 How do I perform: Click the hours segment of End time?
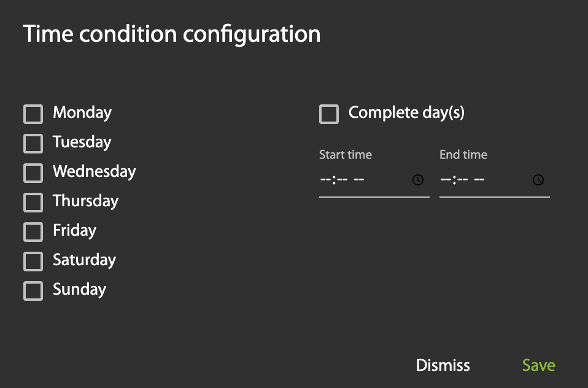pos(446,180)
